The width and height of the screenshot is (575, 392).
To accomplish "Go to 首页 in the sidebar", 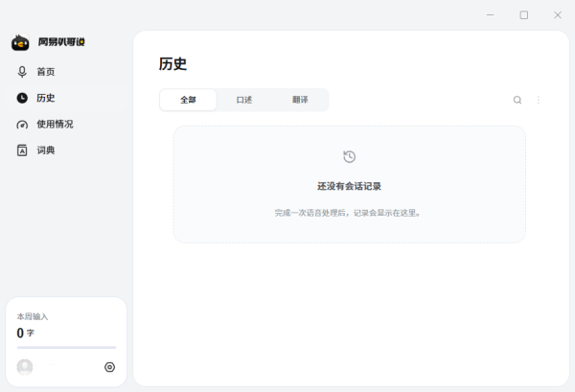I will (46, 72).
